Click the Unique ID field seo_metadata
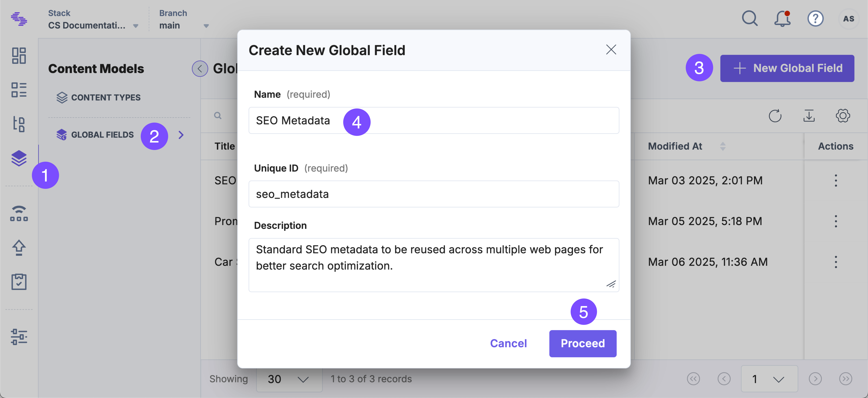The width and height of the screenshot is (868, 398). pyautogui.click(x=434, y=194)
